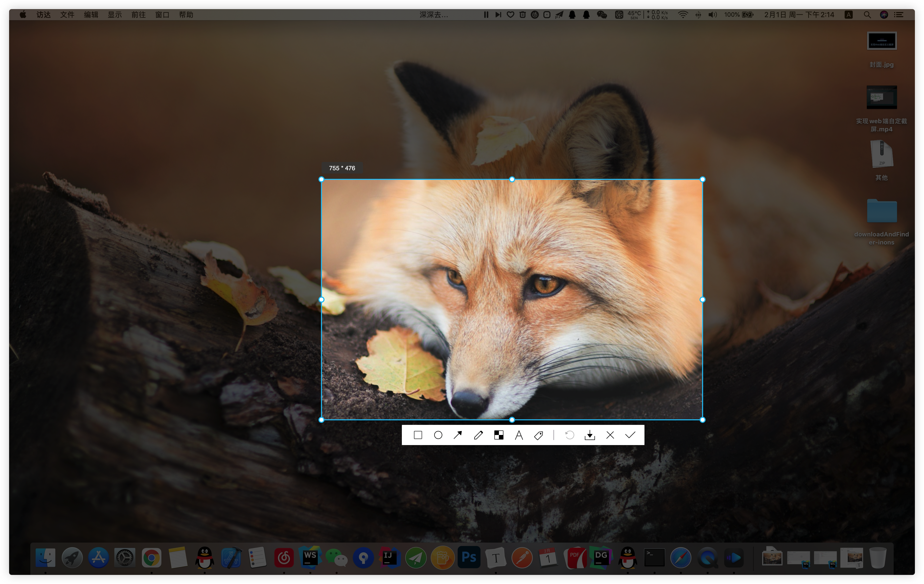Launch IntelliJ IDEA from Dock
This screenshot has height=584, width=924.
[389, 557]
